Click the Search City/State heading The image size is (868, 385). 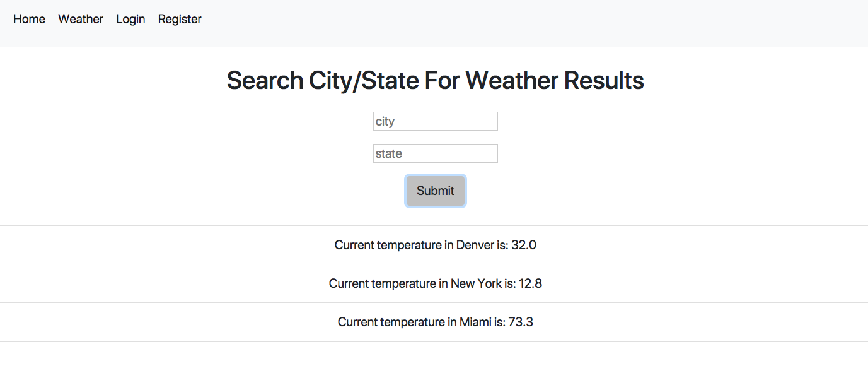point(435,81)
